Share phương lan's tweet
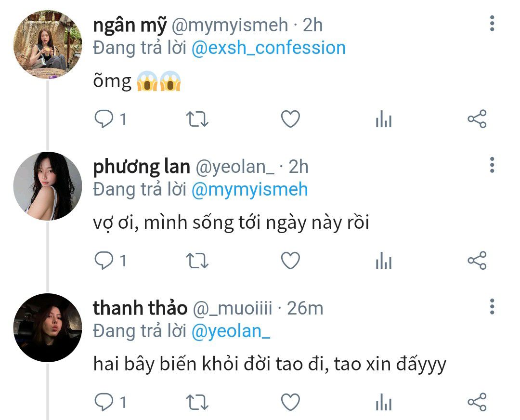 [477, 261]
